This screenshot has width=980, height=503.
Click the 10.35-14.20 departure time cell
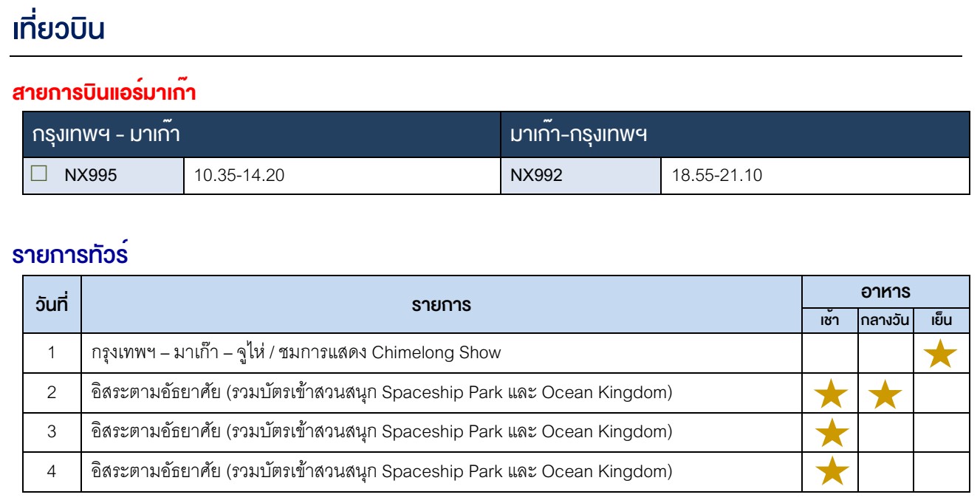[x=239, y=176]
